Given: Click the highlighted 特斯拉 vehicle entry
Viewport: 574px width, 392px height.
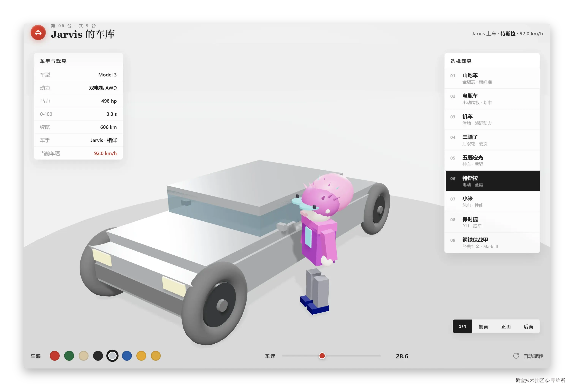Looking at the screenshot, I should (492, 181).
